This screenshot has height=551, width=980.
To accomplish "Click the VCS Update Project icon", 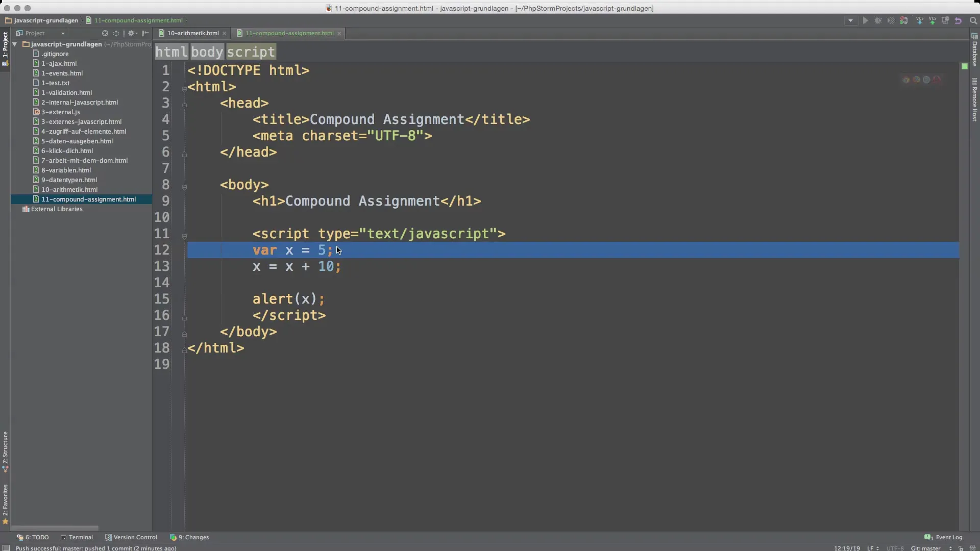I will coord(920,21).
